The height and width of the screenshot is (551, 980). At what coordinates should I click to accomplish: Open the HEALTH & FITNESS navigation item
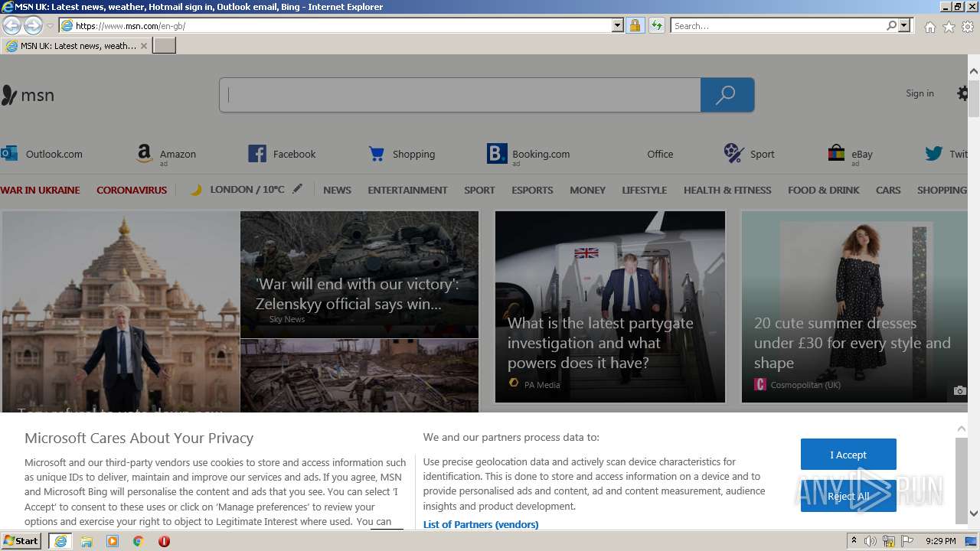727,190
